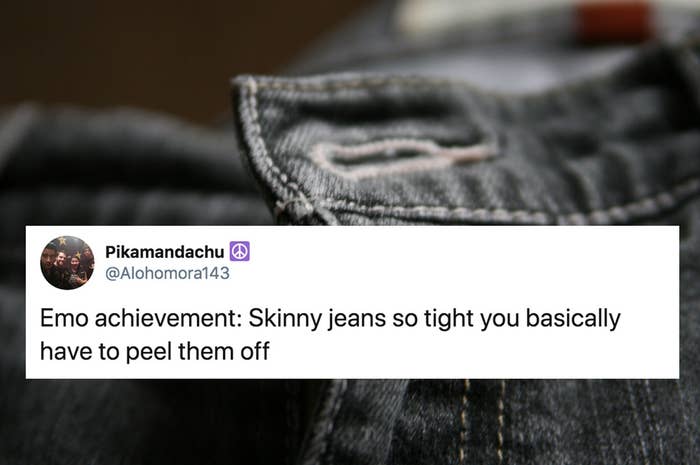
Task: Click the stitched buttonhole on the denim flap
Action: pyautogui.click(x=404, y=155)
